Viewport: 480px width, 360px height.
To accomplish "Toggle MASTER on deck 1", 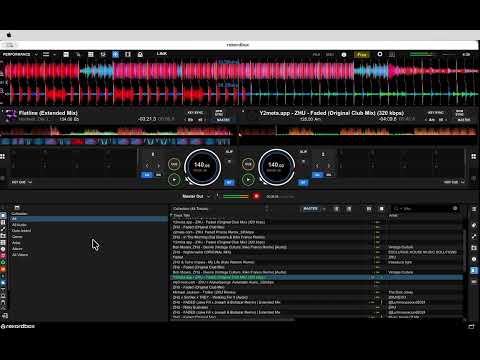I will [x=223, y=120].
